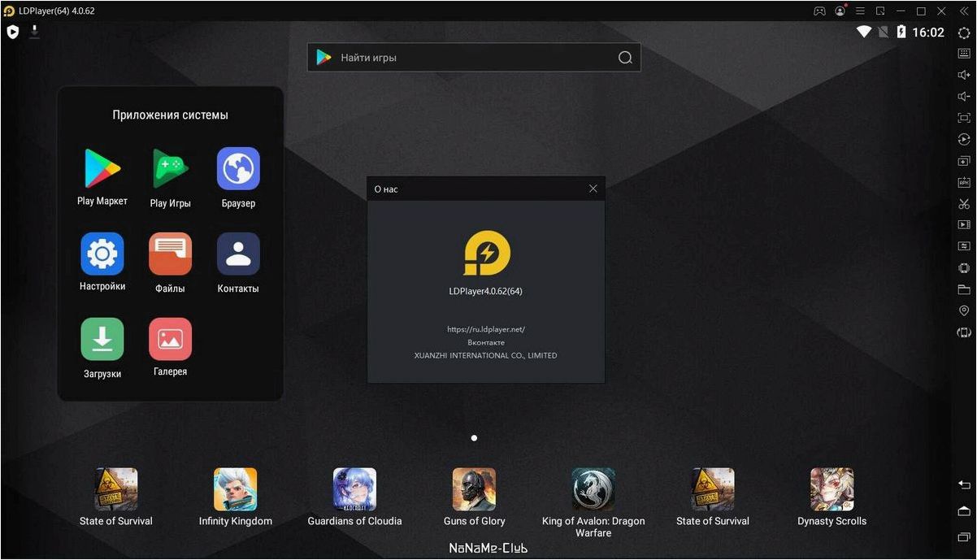Collapse the sidebar with double chevron
This screenshot has width=977, height=560.
[964, 11]
